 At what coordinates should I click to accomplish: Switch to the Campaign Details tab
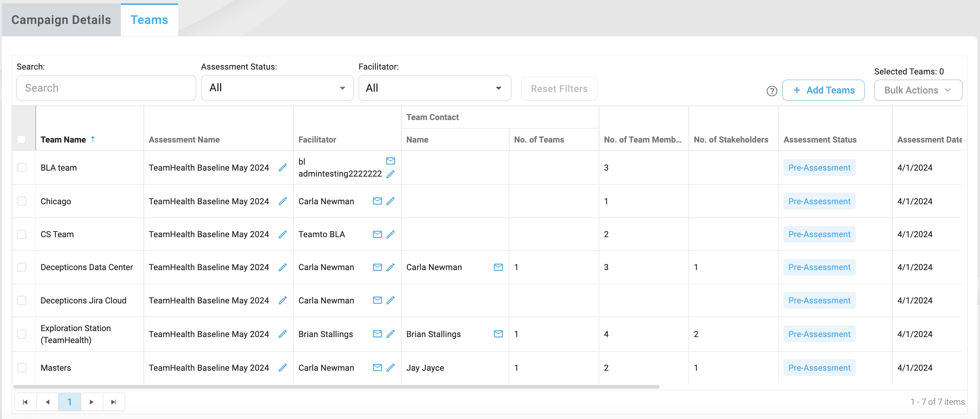click(61, 20)
